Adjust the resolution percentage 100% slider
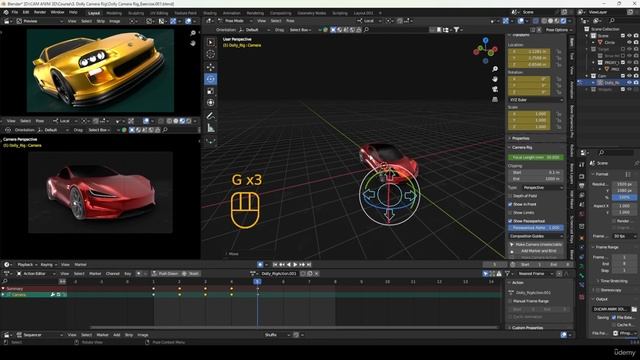This screenshot has height=360, width=640. 624,197
